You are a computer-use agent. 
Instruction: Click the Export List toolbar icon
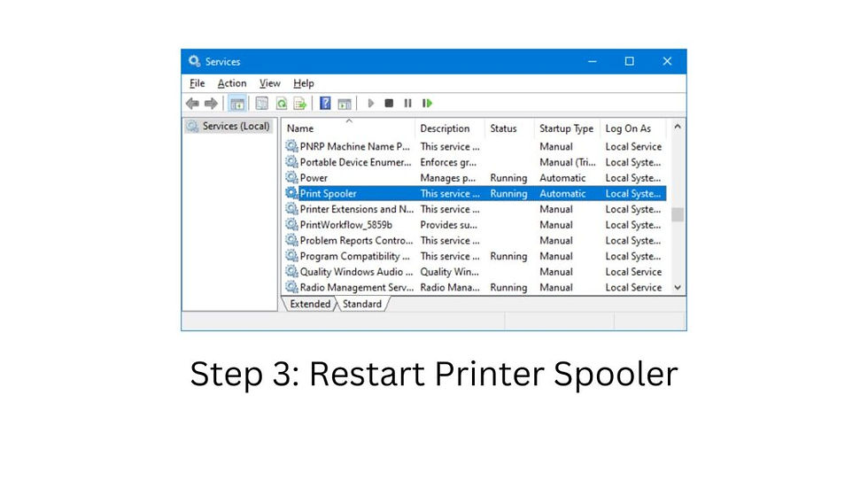click(300, 104)
